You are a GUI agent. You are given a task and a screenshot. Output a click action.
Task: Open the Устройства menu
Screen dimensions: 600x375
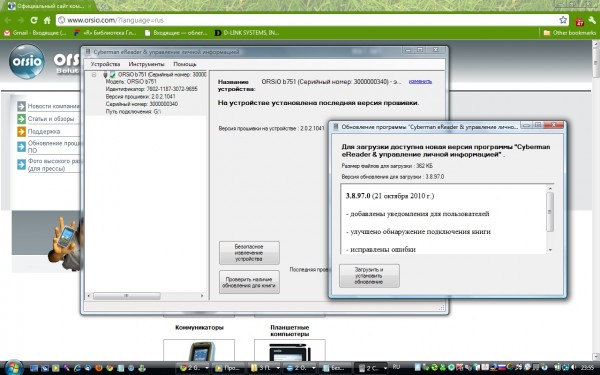[x=105, y=64]
